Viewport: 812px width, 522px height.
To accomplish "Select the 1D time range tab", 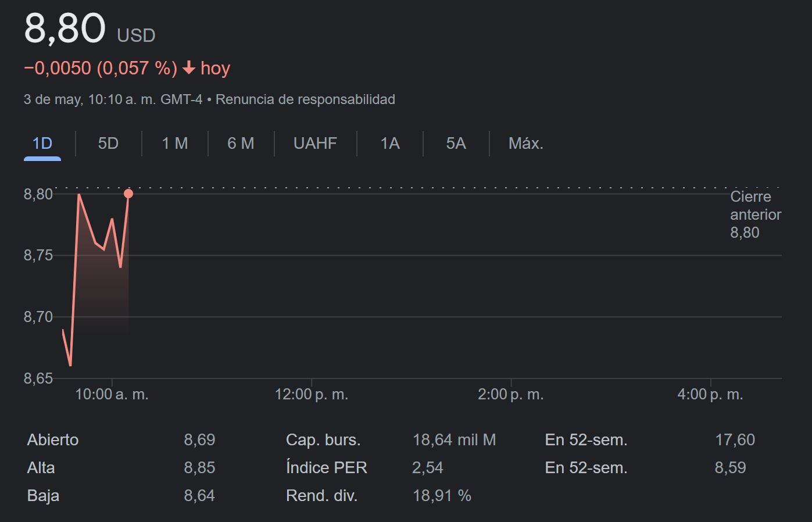I will point(42,144).
